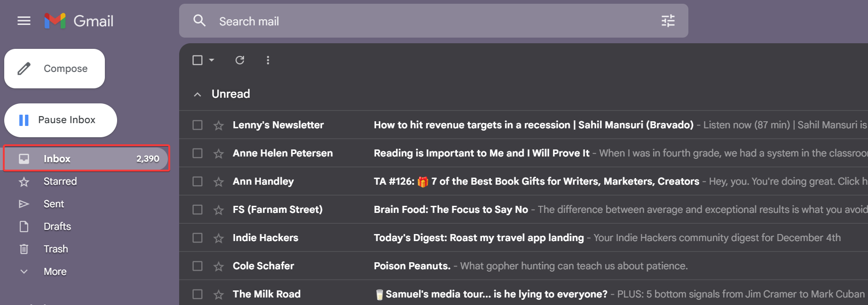Image resolution: width=868 pixels, height=305 pixels.
Task: Star the FS (Farnam Street) email
Action: 219,210
